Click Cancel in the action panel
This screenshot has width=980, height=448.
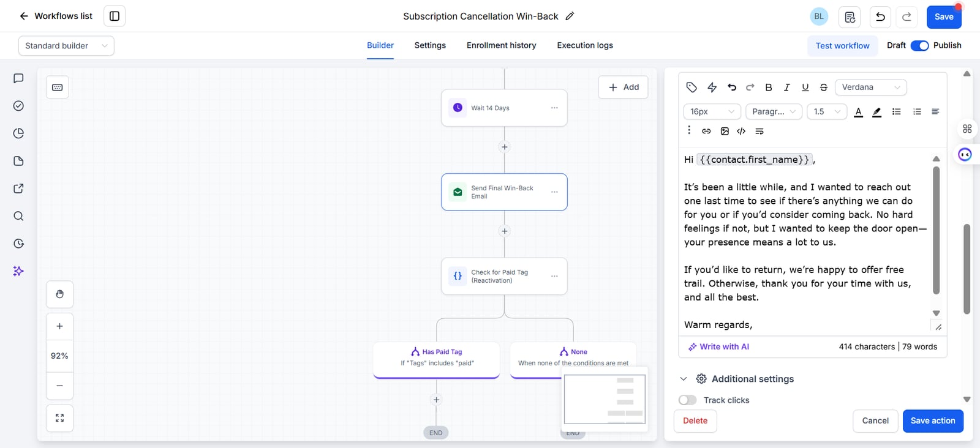[875, 421]
